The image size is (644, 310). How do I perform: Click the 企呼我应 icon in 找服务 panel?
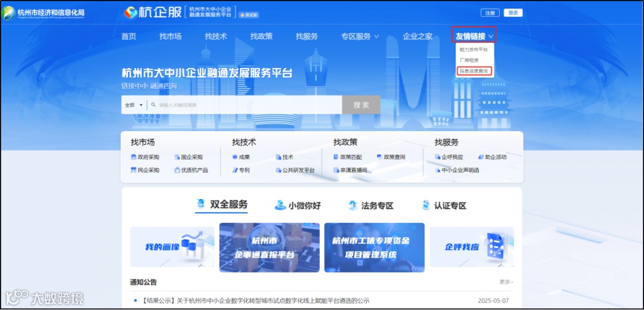[438, 157]
